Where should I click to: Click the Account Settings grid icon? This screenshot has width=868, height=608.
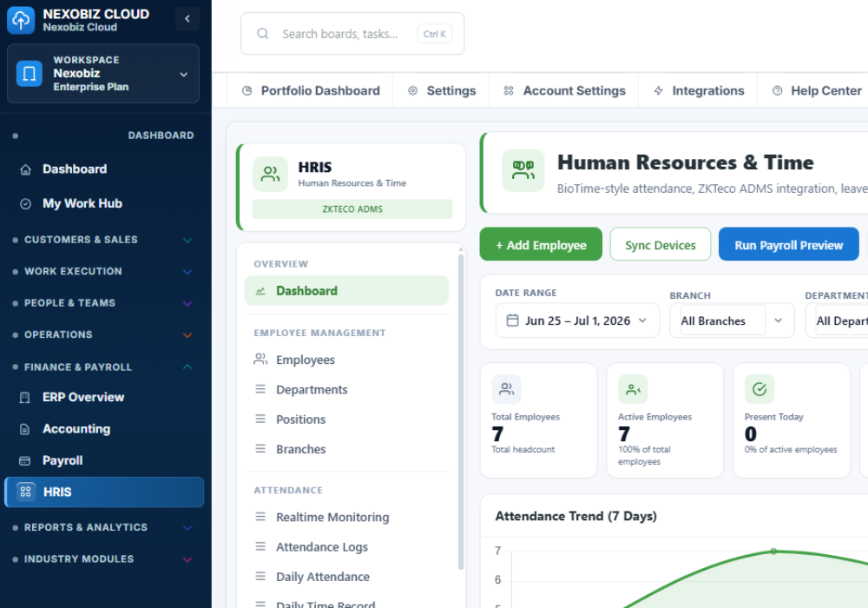point(509,91)
